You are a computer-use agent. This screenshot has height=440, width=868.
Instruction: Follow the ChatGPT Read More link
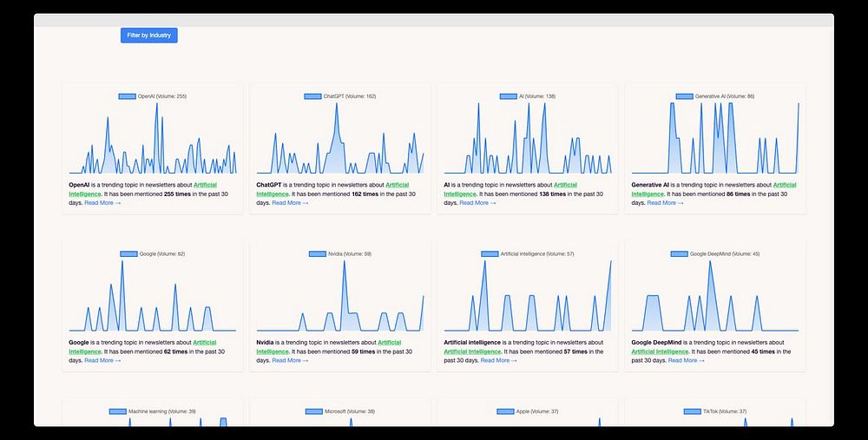[290, 203]
